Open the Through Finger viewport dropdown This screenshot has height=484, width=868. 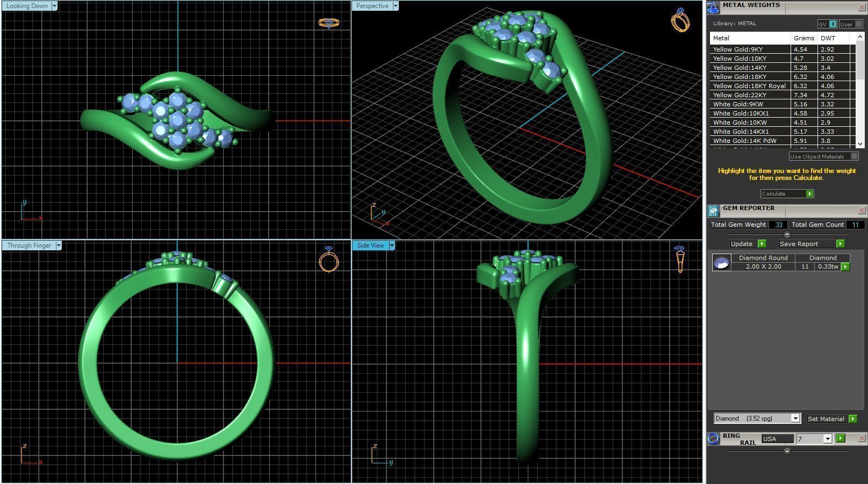coord(59,245)
